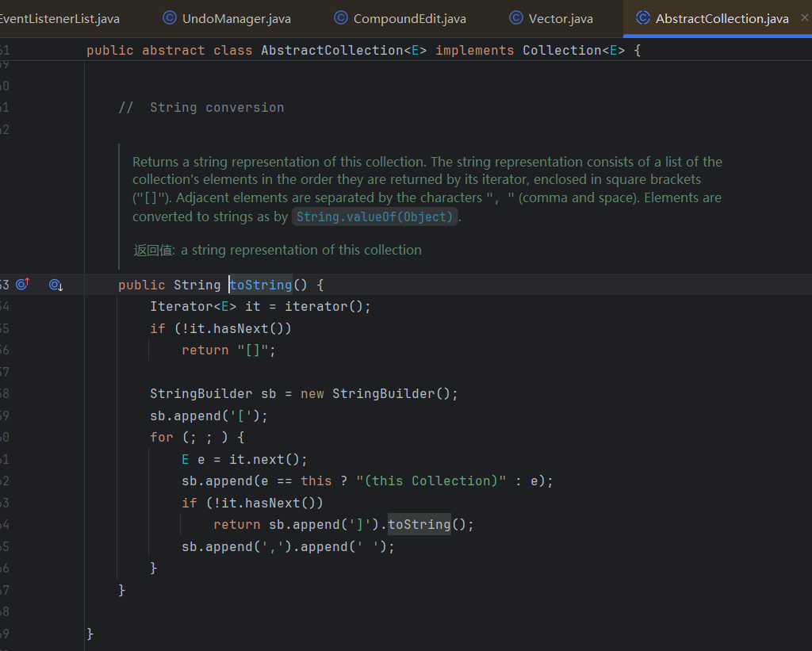This screenshot has width=812, height=651.
Task: Open the String.valueOf(Object) doc link
Action: click(x=374, y=216)
